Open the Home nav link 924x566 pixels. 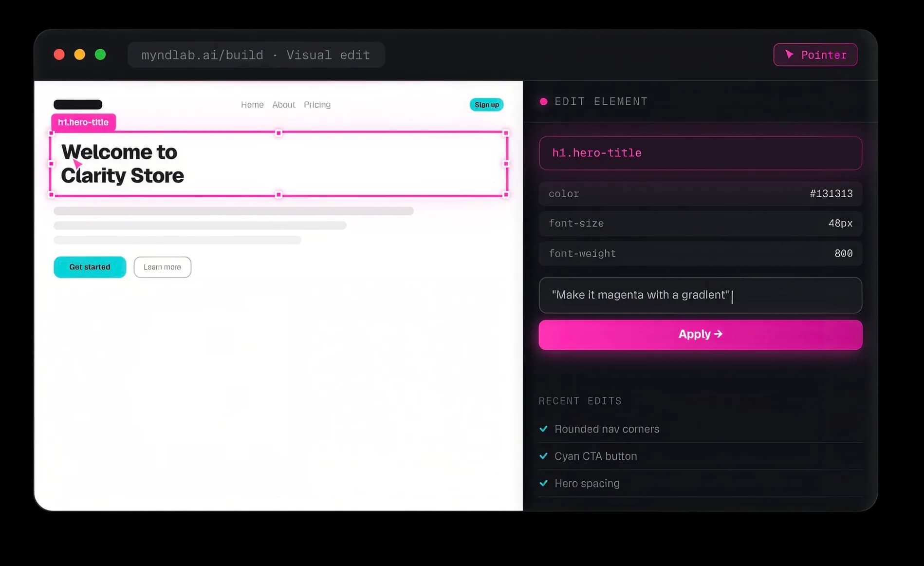(252, 105)
